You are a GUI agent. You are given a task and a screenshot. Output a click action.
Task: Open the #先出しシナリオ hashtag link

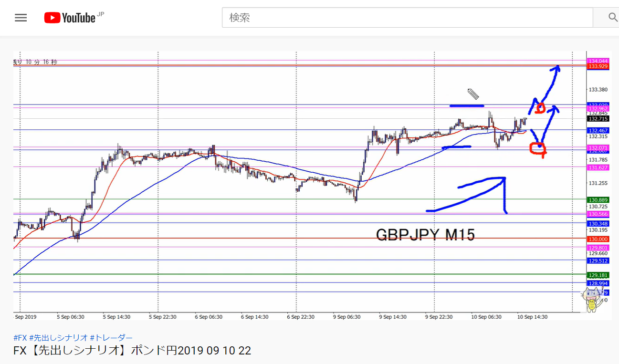[58, 337]
